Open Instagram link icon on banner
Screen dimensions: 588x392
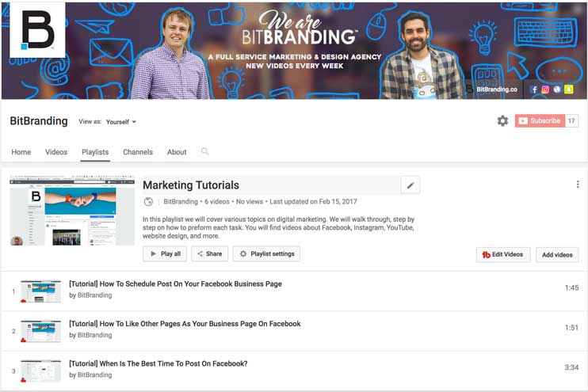[545, 89]
